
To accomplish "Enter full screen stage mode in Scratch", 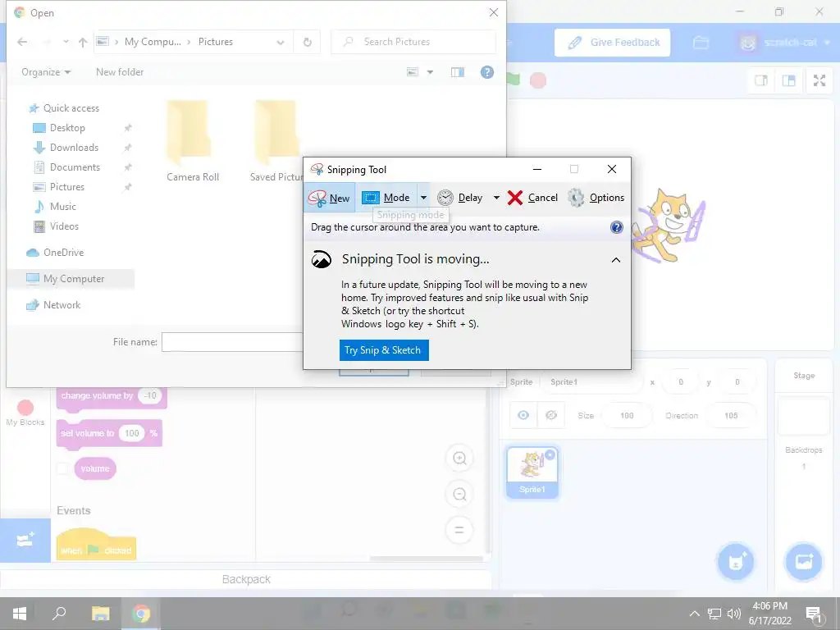I will pyautogui.click(x=819, y=80).
